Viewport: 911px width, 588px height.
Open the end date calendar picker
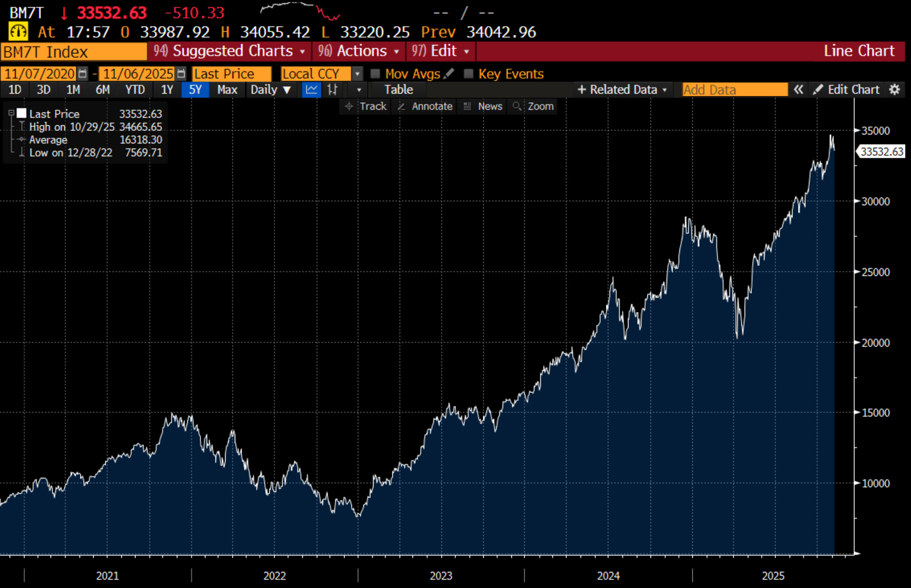point(181,73)
